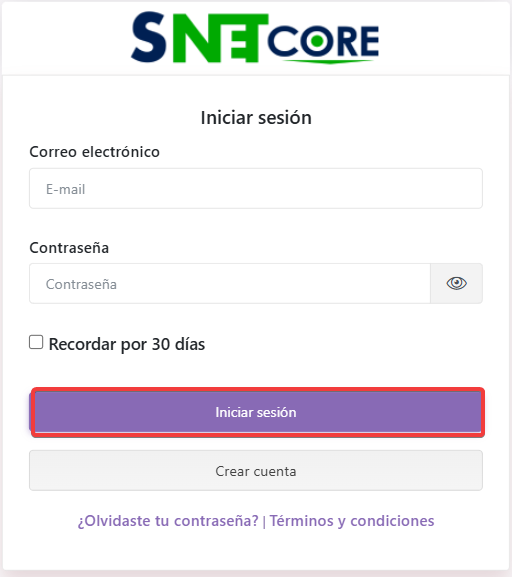Click the separator between the footer links
Image resolution: width=512 pixels, height=577 pixels.
tap(264, 522)
